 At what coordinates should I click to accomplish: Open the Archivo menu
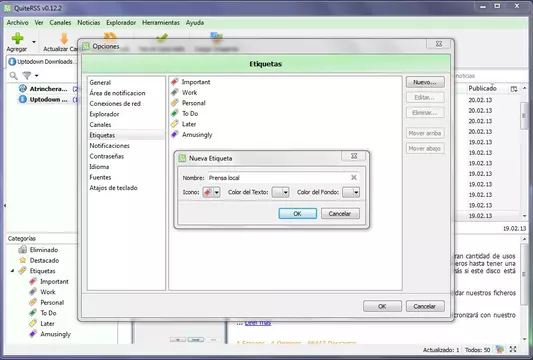17,22
